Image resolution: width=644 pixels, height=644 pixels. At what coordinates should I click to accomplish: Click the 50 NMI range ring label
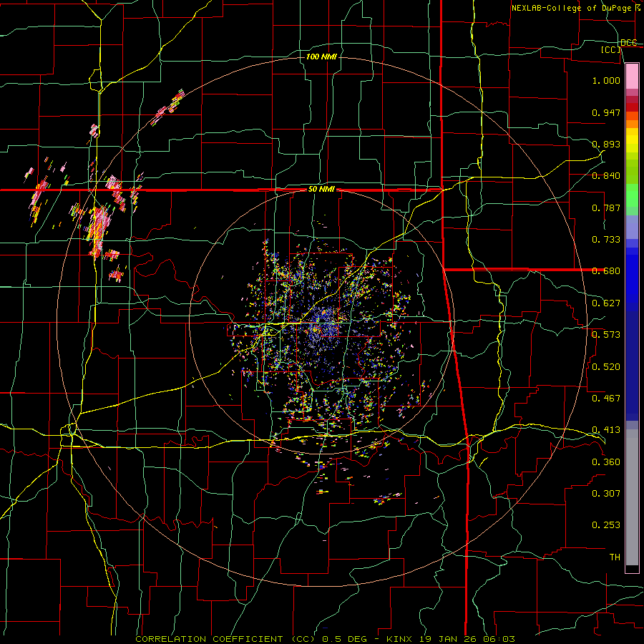click(x=321, y=190)
